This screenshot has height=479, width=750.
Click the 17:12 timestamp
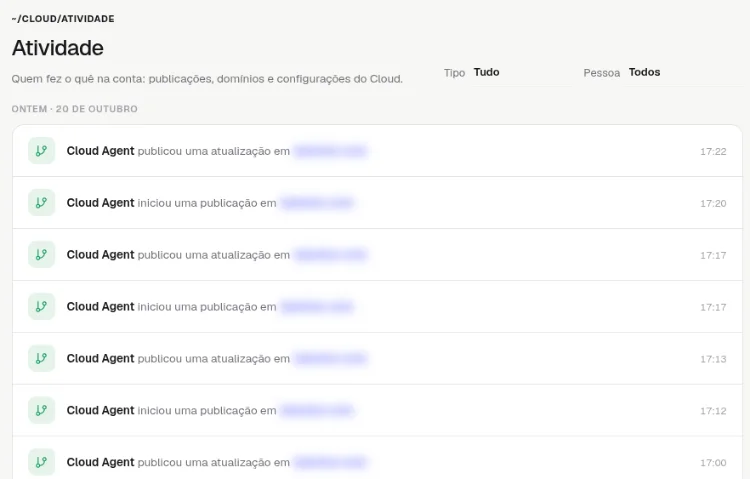tap(713, 411)
